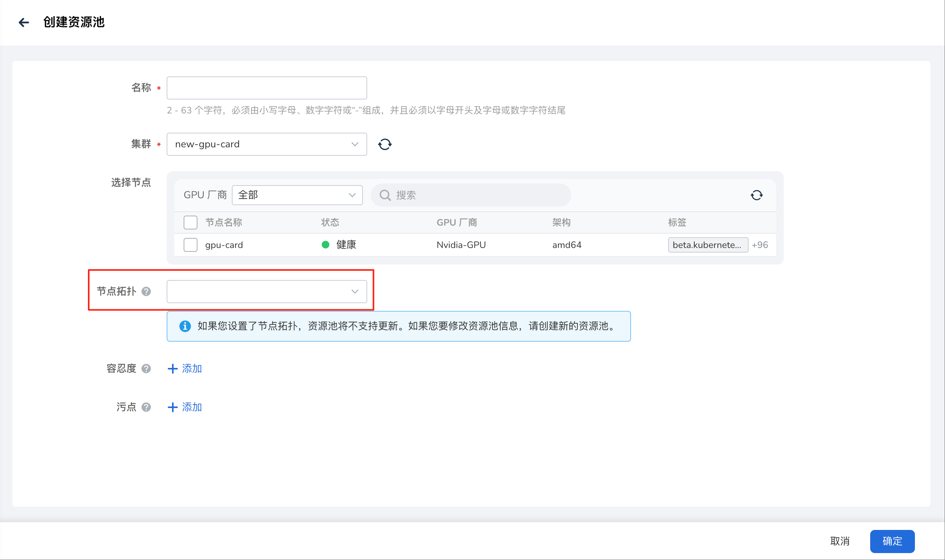Click the 节点拓扑 help question-mark icon

click(146, 292)
